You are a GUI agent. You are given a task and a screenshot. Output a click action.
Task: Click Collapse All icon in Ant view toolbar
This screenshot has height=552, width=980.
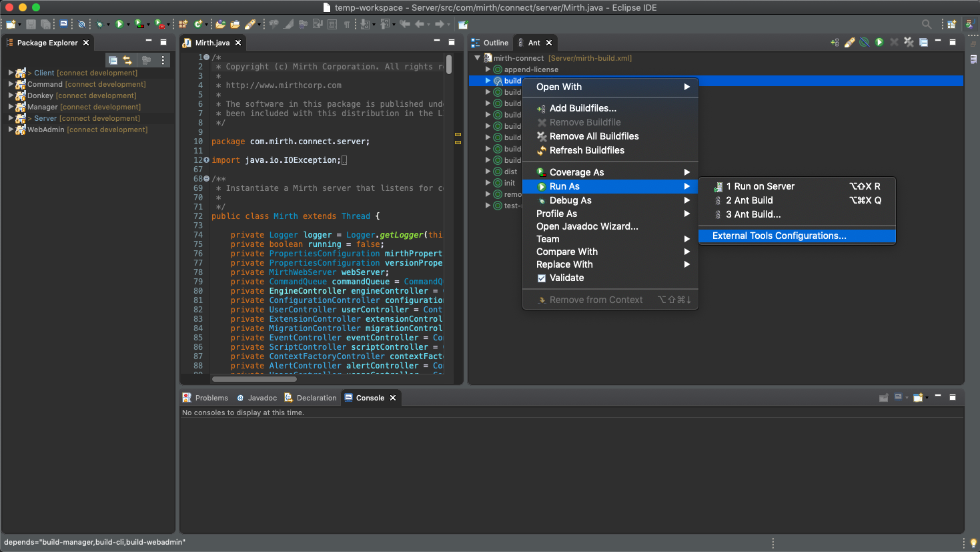tap(924, 42)
